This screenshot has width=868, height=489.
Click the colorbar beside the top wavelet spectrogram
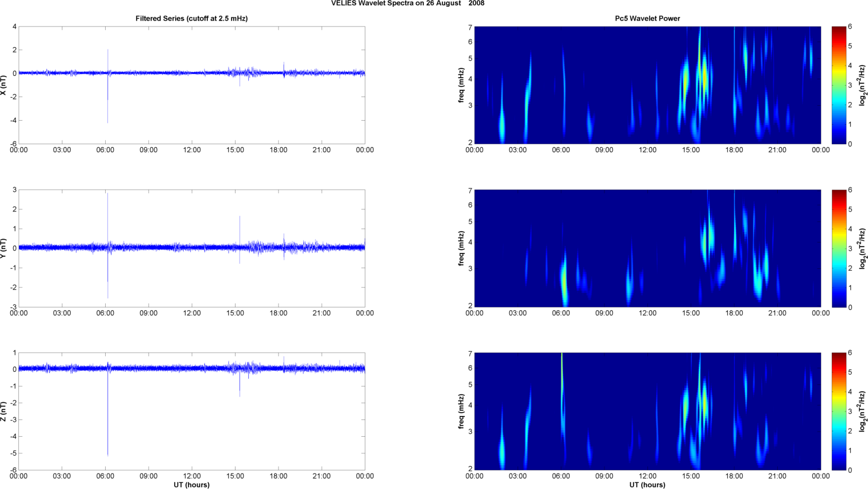[839, 85]
